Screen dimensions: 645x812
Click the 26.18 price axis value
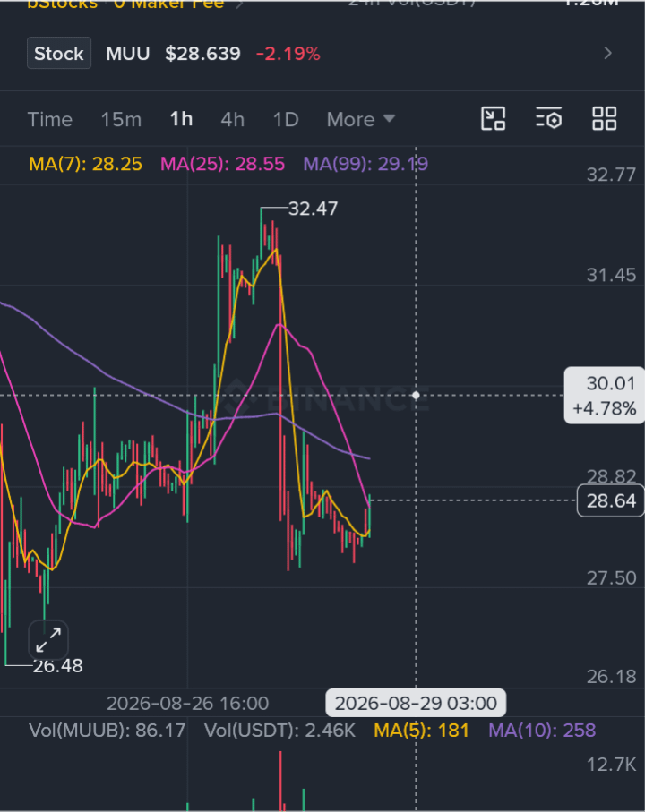click(x=611, y=676)
